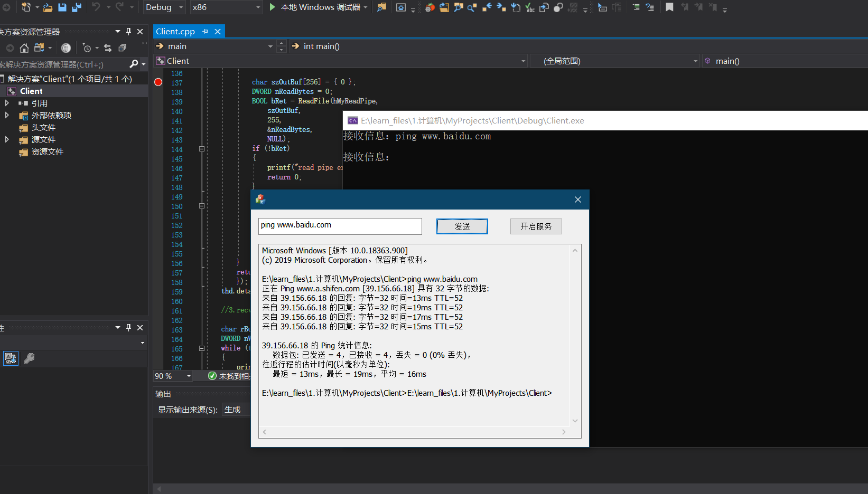Select the Client.cpp tab
Viewport: 868px width, 494px height.
pos(175,32)
